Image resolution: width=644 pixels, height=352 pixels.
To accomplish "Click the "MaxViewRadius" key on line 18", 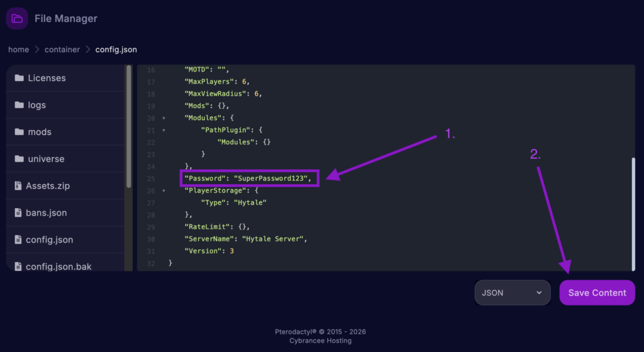I will pyautogui.click(x=215, y=94).
